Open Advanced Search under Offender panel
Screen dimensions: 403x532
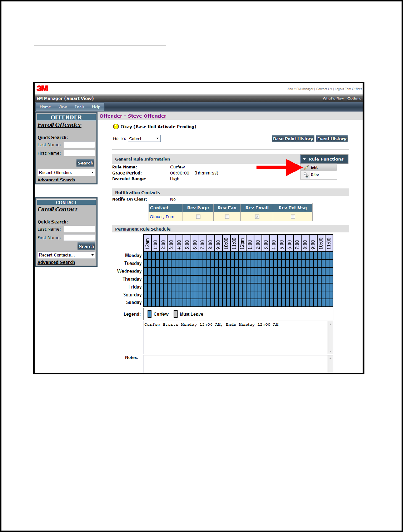click(x=56, y=180)
